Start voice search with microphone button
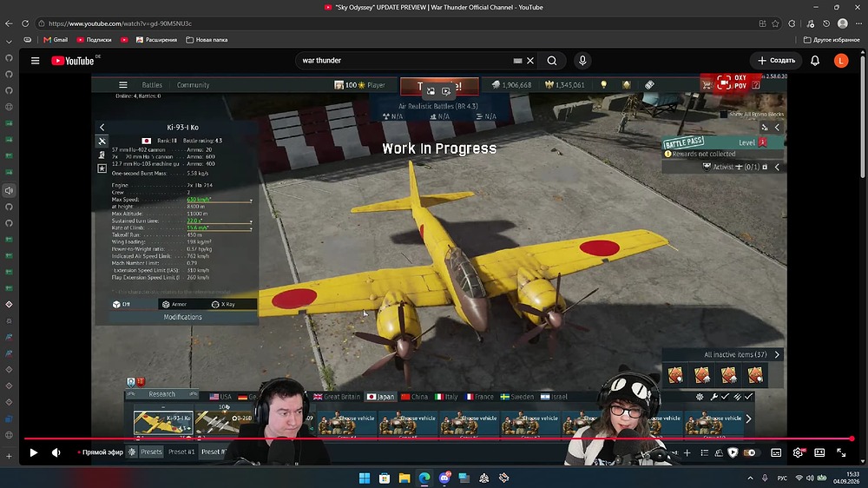 [x=582, y=61]
